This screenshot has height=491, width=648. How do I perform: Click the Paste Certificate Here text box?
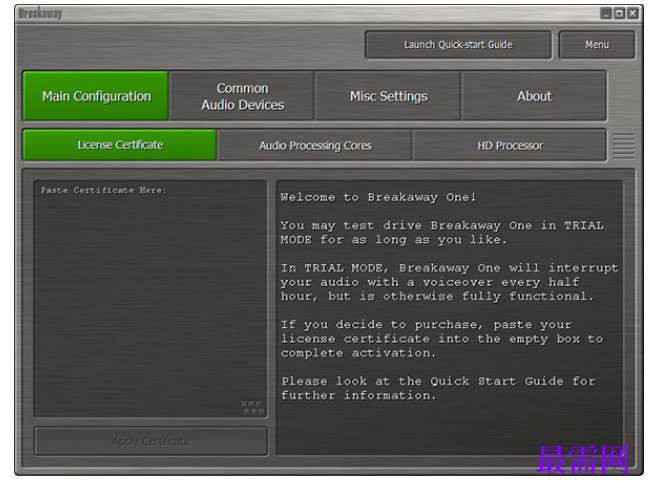pyautogui.click(x=150, y=298)
